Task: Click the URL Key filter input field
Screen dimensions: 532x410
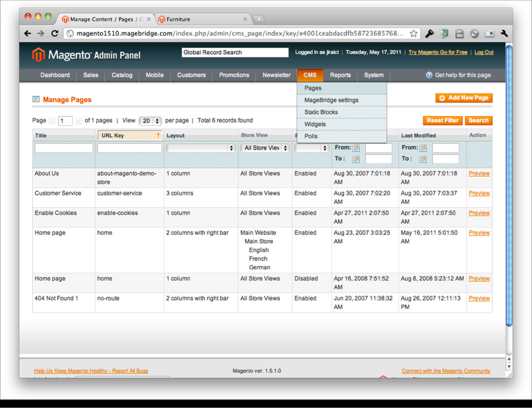Action: [x=129, y=148]
